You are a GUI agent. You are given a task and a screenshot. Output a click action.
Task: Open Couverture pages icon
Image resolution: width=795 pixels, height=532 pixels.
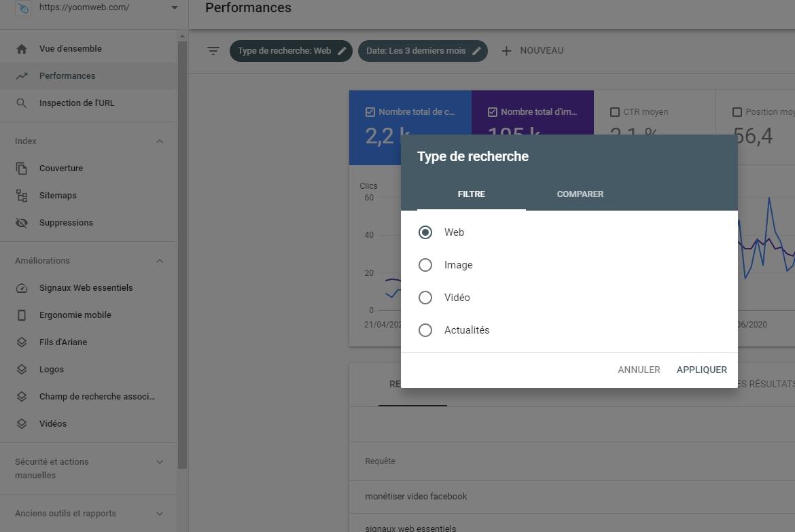point(22,169)
